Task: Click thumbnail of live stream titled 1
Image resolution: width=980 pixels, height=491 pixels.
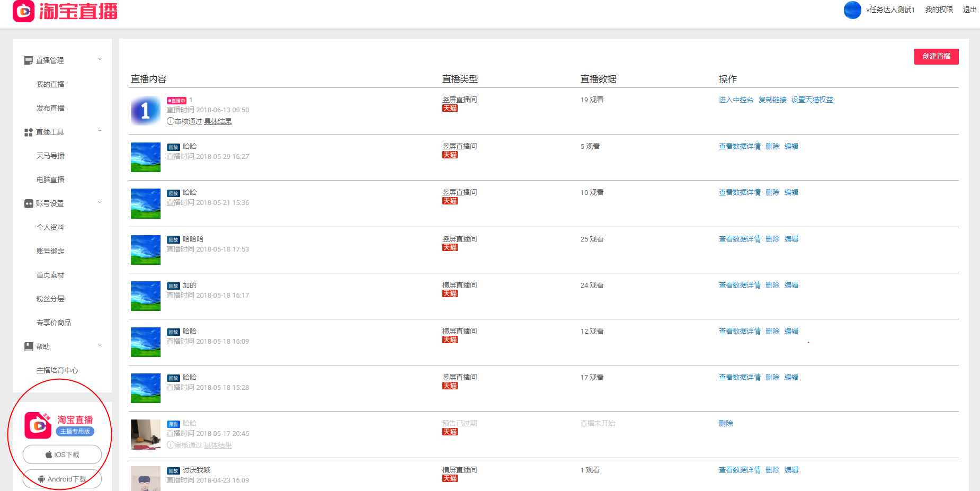Action: pyautogui.click(x=146, y=111)
